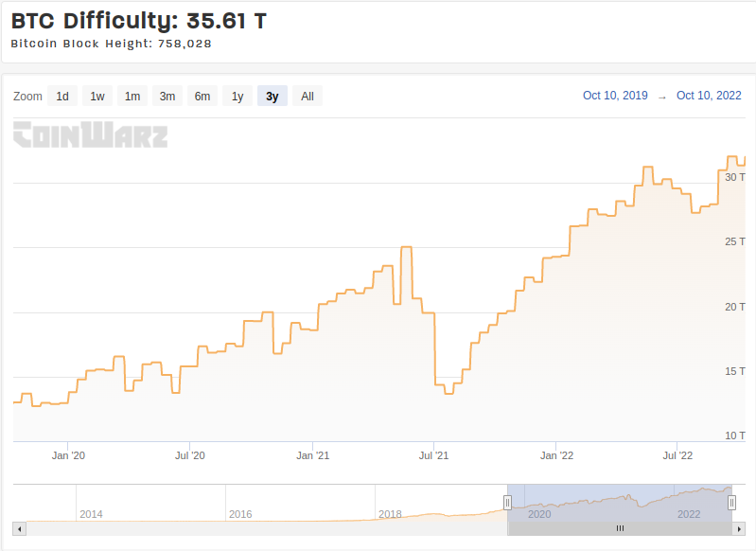Screen dimensions: 756x551
Task: Click the navigator scrollbar left arrow
Action: [19, 529]
